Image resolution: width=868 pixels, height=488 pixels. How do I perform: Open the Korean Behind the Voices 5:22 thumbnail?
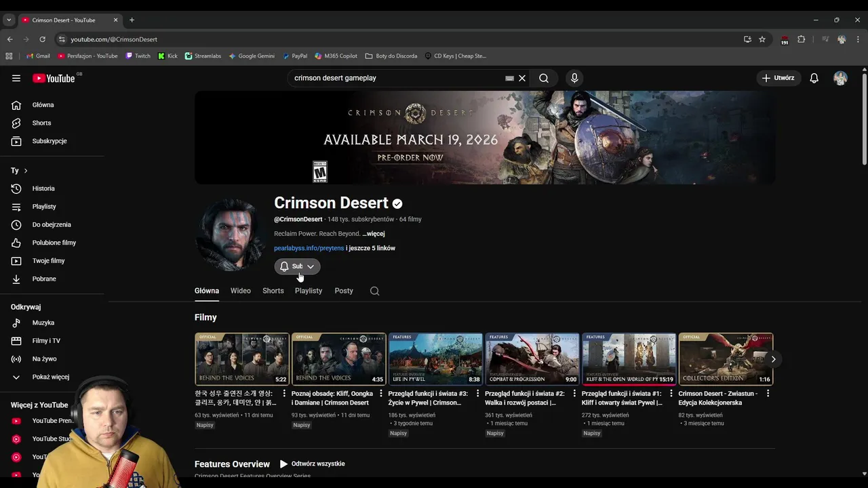point(242,359)
